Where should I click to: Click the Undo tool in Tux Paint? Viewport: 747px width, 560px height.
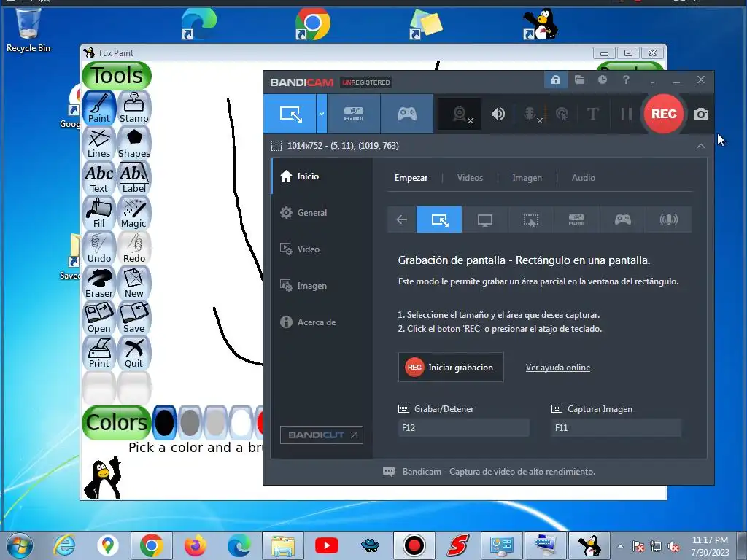point(99,248)
